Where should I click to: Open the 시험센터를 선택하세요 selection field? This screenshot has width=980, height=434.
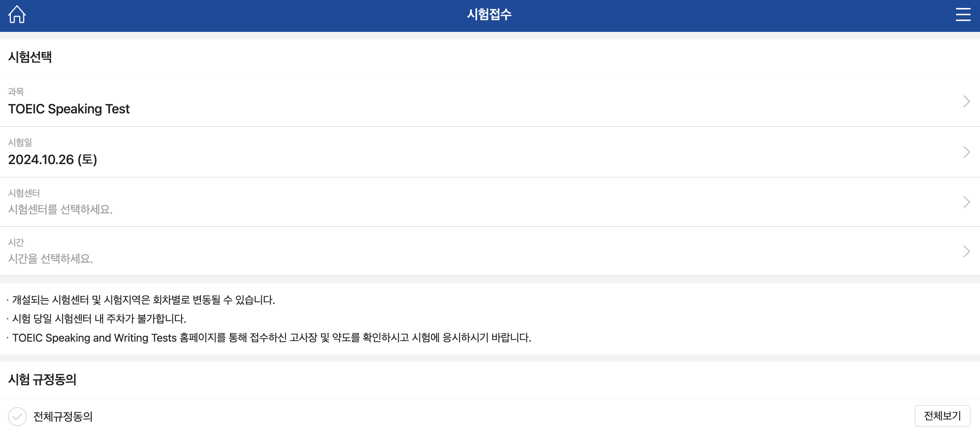tap(60, 208)
